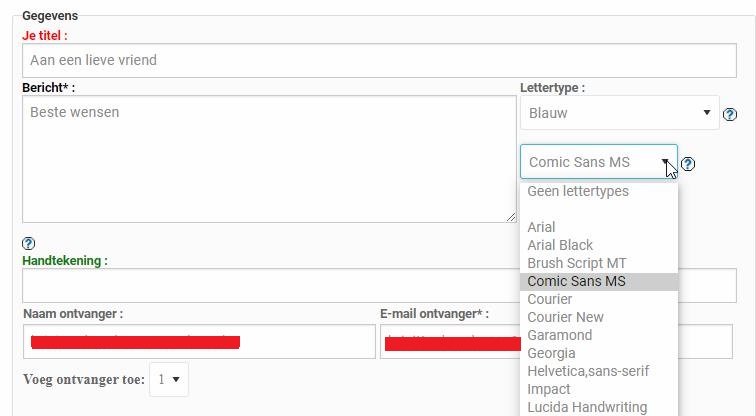Pick Courier from the font list

click(x=550, y=299)
